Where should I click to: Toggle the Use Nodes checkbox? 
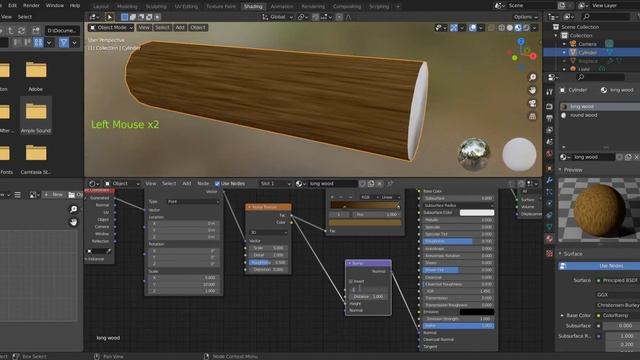(217, 184)
